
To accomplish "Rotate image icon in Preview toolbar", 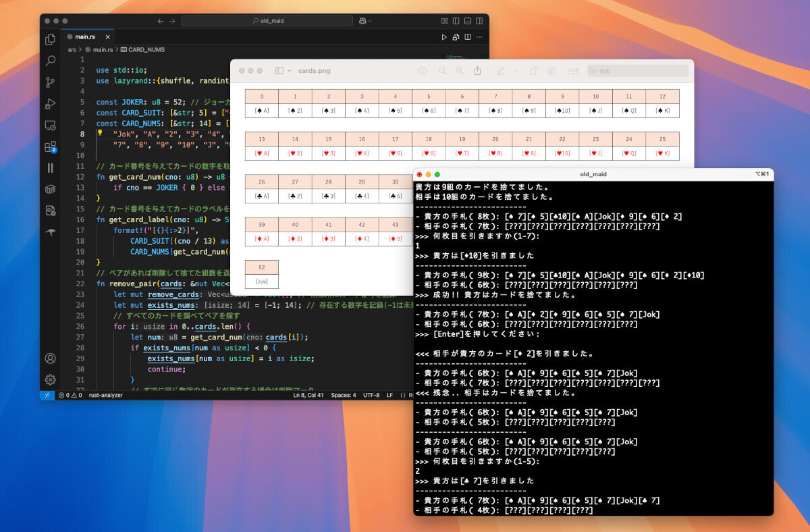I will pos(533,71).
